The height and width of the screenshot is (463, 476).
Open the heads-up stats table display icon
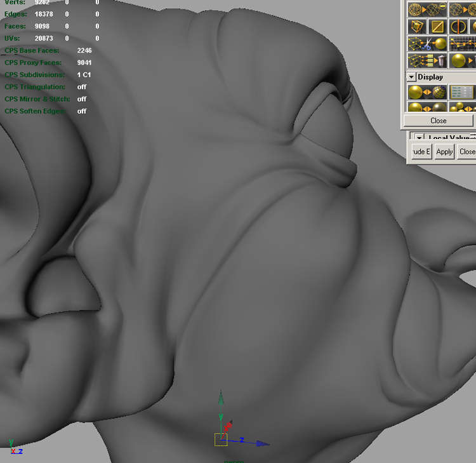point(462,93)
